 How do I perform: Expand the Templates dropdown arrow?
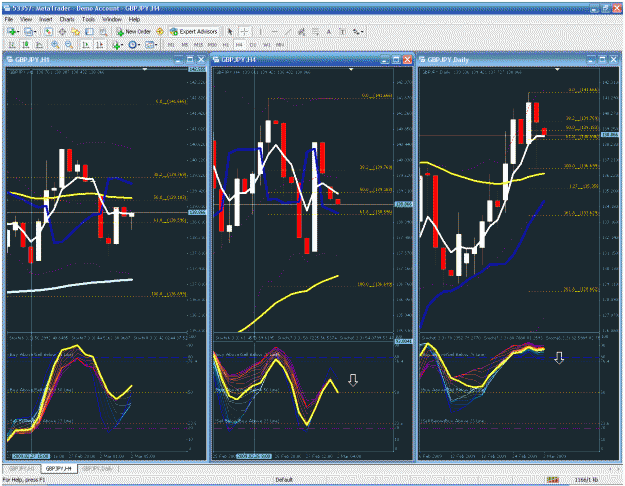[x=156, y=45]
